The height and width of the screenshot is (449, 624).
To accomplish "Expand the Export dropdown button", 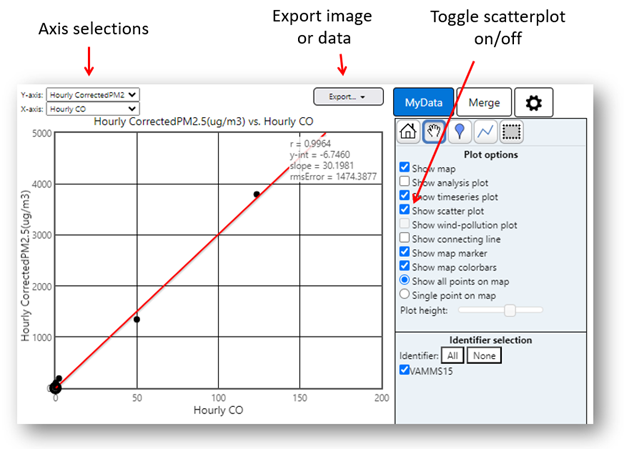I will pyautogui.click(x=348, y=97).
